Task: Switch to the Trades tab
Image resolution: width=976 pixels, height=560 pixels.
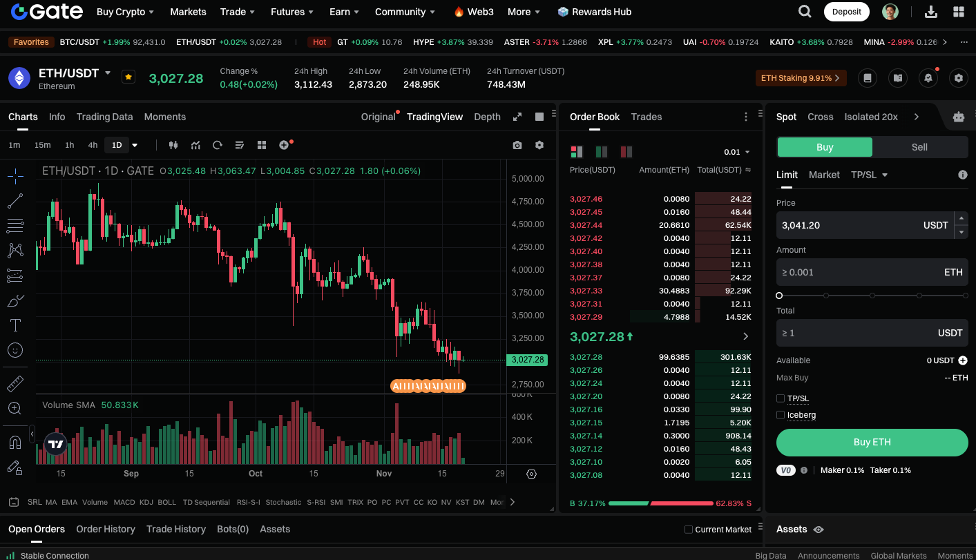Action: coord(647,117)
